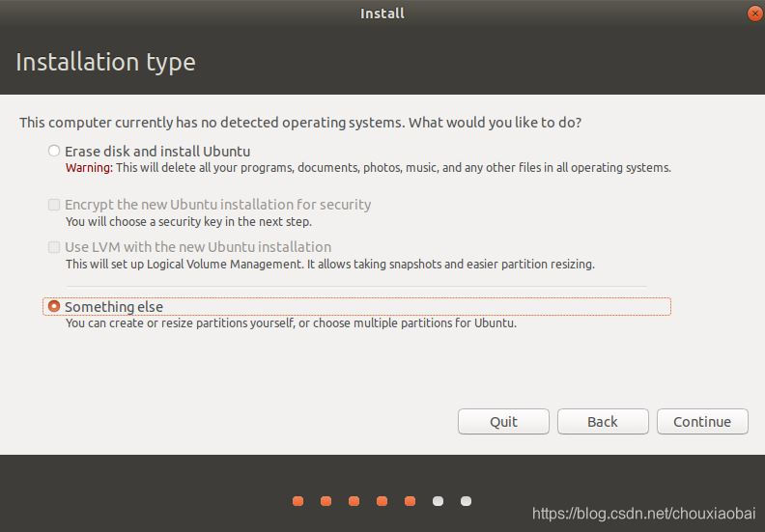
Task: Select the Something else radio button
Action: (54, 306)
